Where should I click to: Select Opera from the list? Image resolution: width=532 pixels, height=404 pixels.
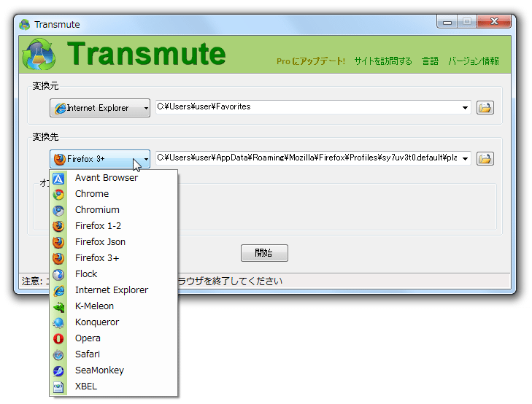pos(114,338)
